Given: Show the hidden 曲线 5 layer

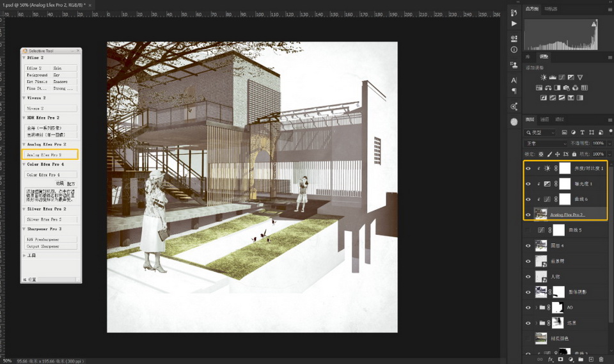Looking at the screenshot, I should click(528, 230).
